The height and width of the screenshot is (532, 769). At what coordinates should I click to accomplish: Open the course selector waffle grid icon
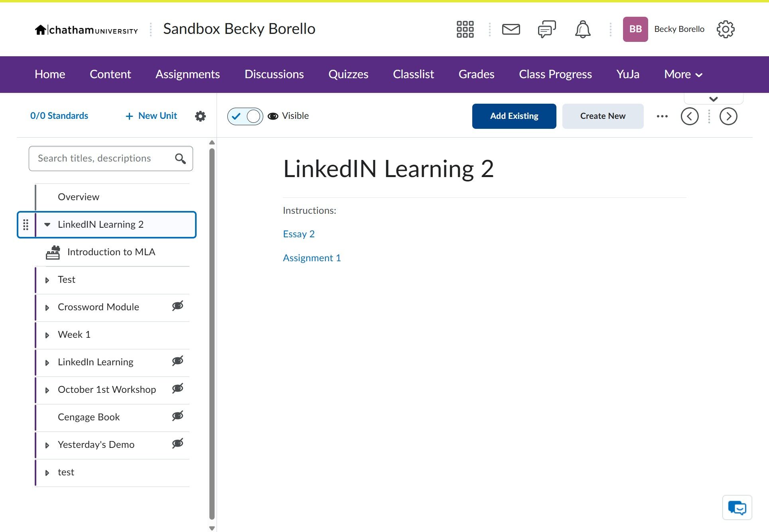click(465, 29)
